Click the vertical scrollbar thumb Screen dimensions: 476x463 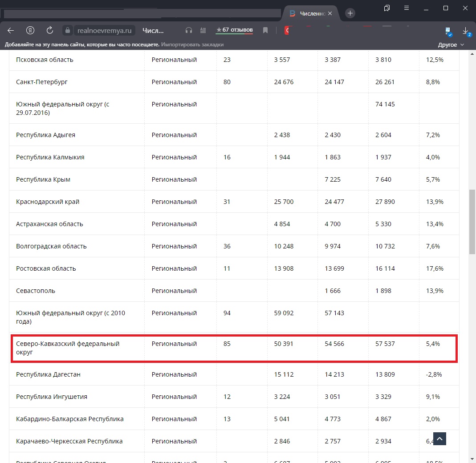472,222
